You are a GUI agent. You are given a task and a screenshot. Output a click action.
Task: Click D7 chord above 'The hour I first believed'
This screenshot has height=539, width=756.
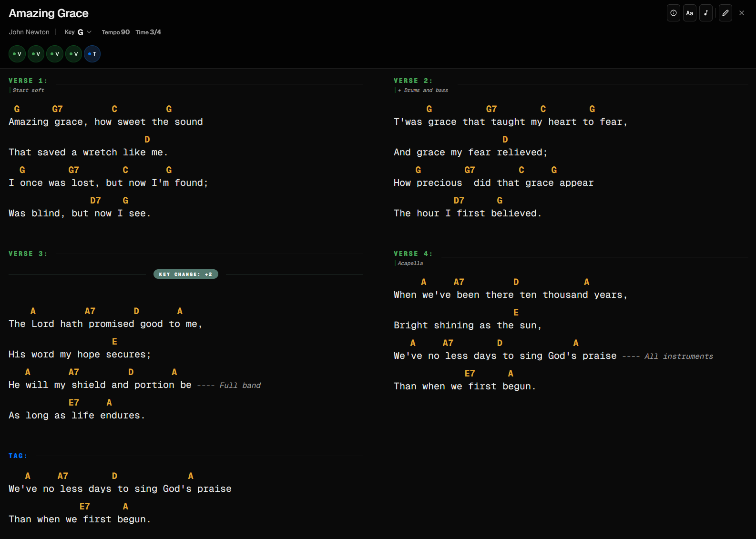click(x=459, y=201)
